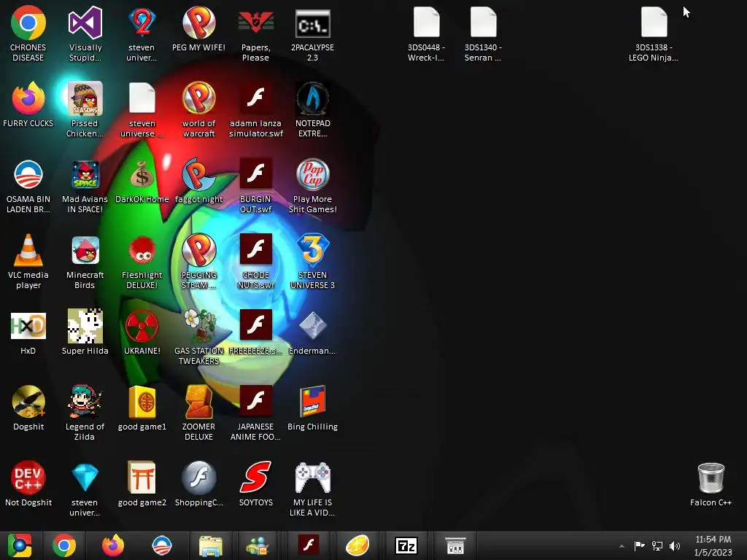Select the 3DS1338 - LEGO Ninja file
This screenshot has height=560, width=747.
tap(654, 34)
